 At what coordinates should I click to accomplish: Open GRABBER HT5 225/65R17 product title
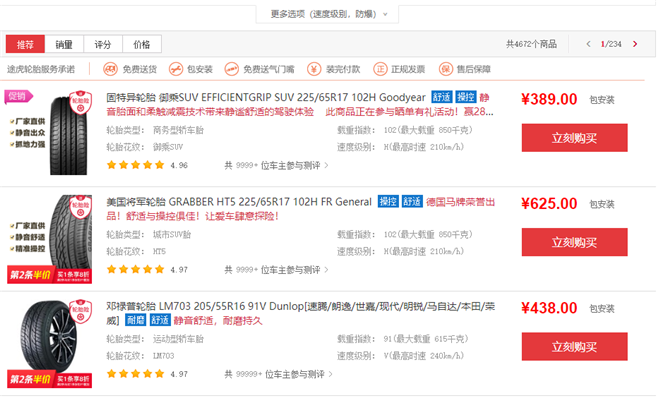(x=239, y=202)
